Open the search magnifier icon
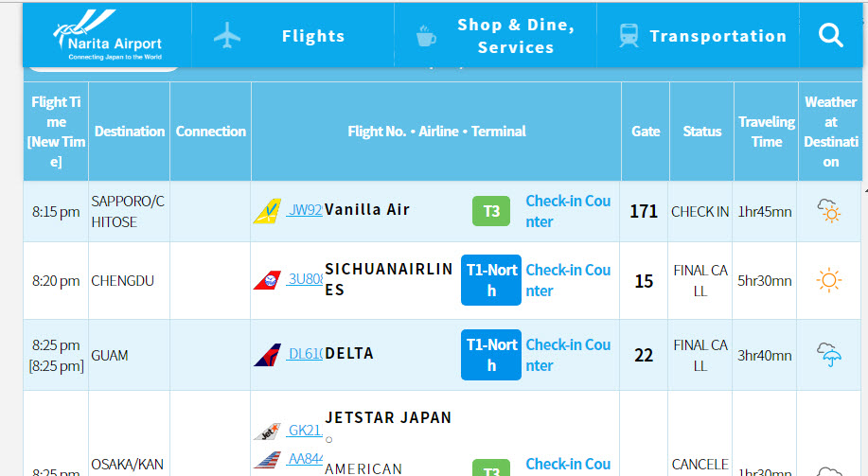Image resolution: width=868 pixels, height=476 pixels. point(830,36)
